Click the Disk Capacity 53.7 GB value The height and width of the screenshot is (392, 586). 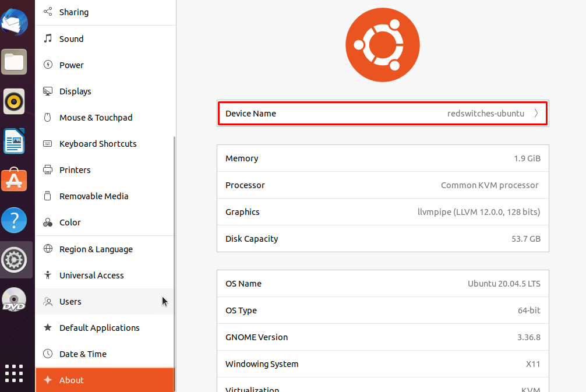(526, 238)
